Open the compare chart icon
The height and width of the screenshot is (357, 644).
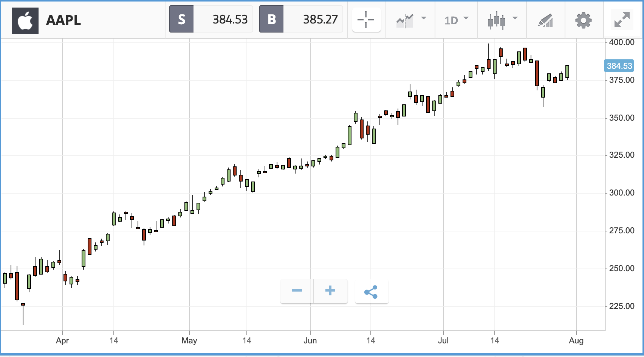click(x=405, y=20)
